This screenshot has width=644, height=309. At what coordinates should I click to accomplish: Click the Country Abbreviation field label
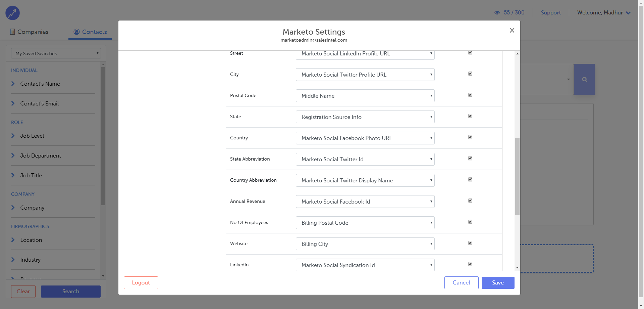253,180
